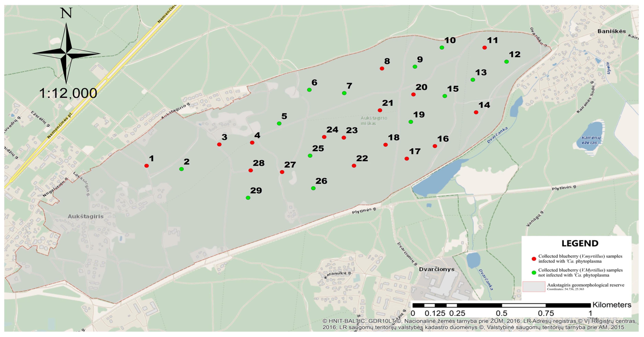Click green sample point 2
Screen dimensions: 644x337
[x=181, y=169]
